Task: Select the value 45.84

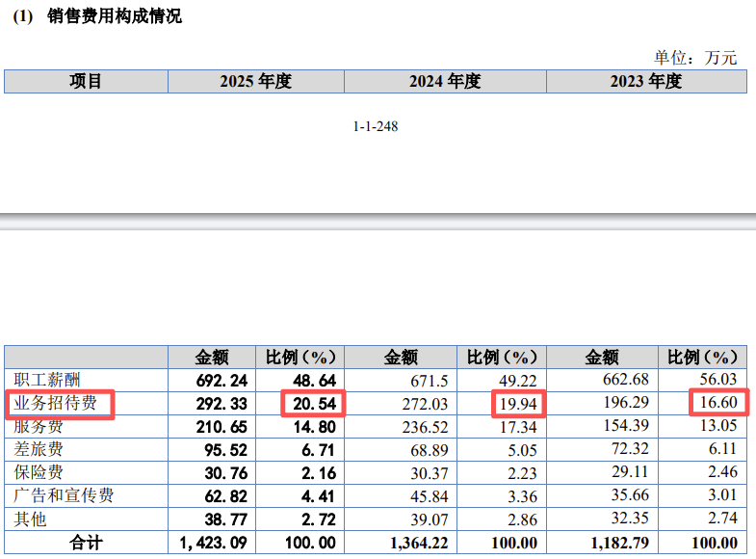Action: (430, 496)
